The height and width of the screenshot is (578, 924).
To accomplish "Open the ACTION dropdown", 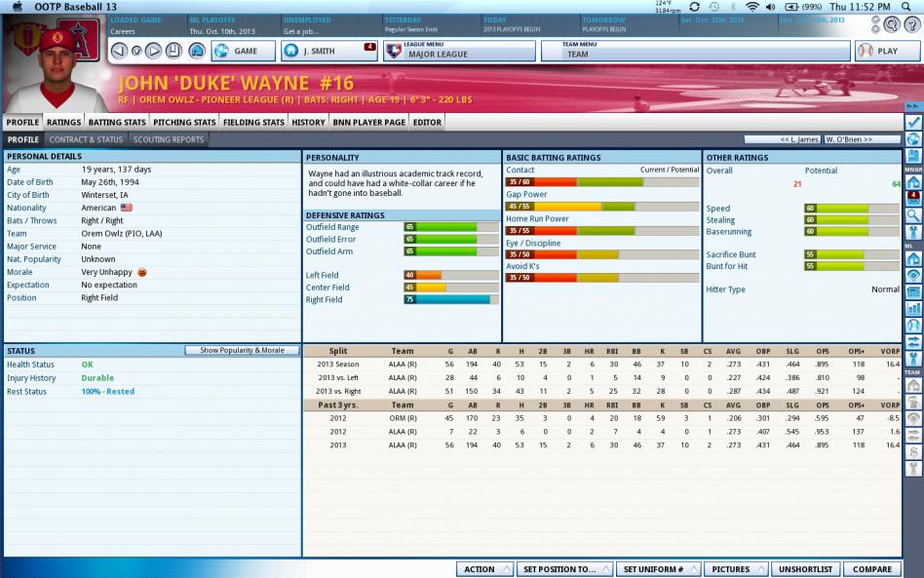I will click(484, 569).
